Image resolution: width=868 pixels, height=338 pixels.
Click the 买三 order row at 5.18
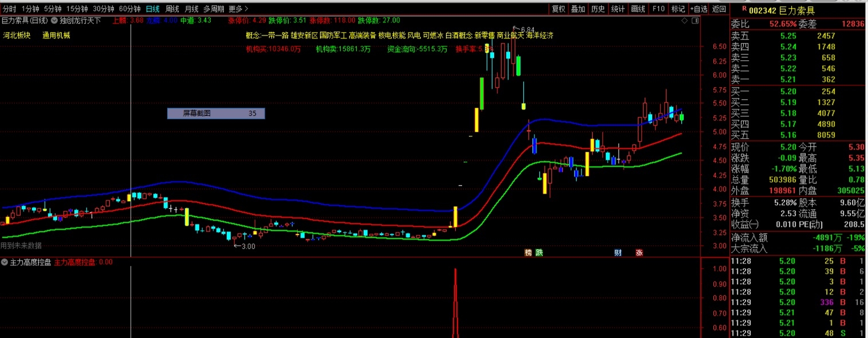point(798,113)
